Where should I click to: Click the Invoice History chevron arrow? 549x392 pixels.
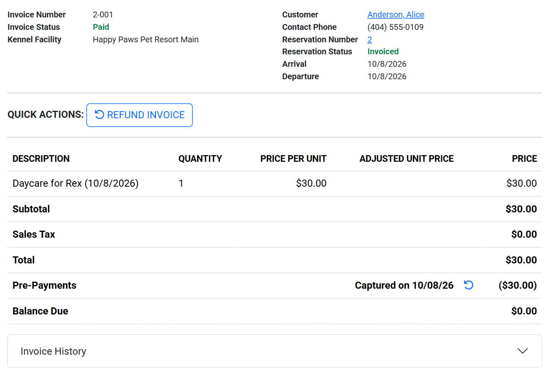522,351
